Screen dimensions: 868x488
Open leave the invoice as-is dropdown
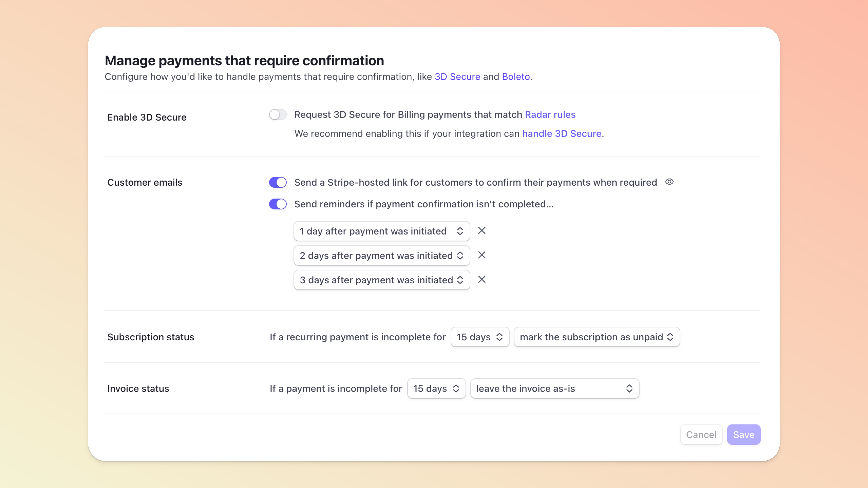(x=554, y=388)
